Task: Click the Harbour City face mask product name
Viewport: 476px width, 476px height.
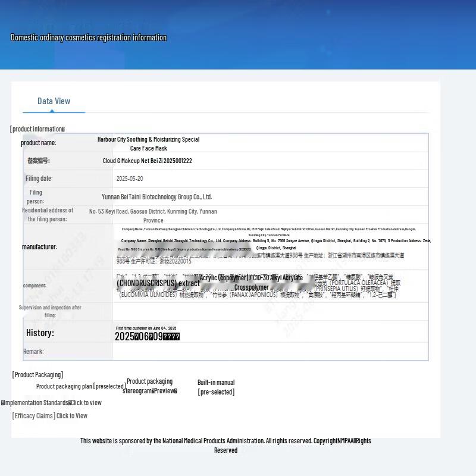Action: 148,143
